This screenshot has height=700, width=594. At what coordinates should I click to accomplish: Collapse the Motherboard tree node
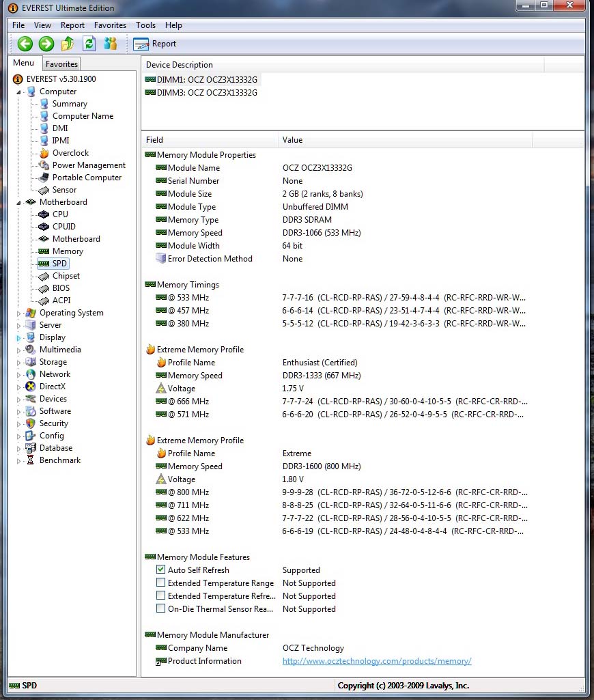tap(18, 203)
